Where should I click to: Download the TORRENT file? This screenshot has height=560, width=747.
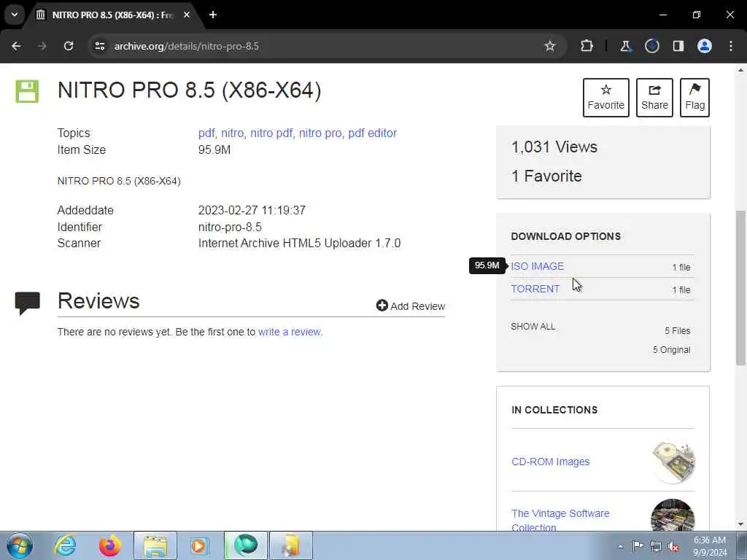click(x=535, y=289)
